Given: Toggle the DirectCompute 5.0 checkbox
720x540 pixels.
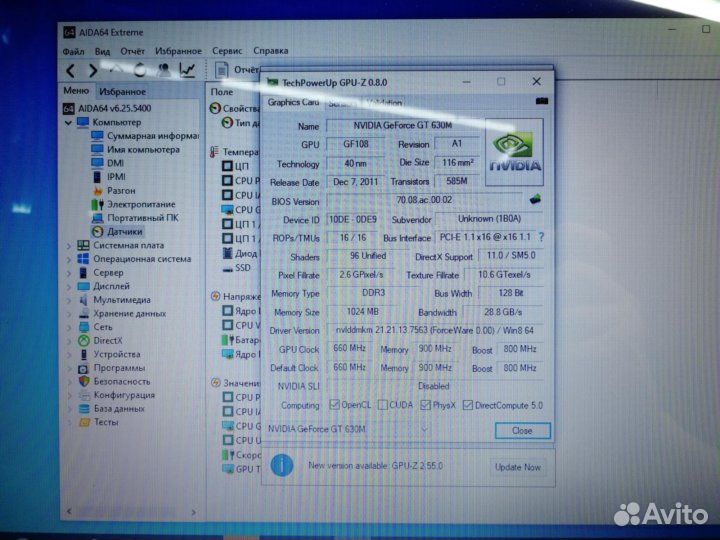Looking at the screenshot, I should 467,405.
